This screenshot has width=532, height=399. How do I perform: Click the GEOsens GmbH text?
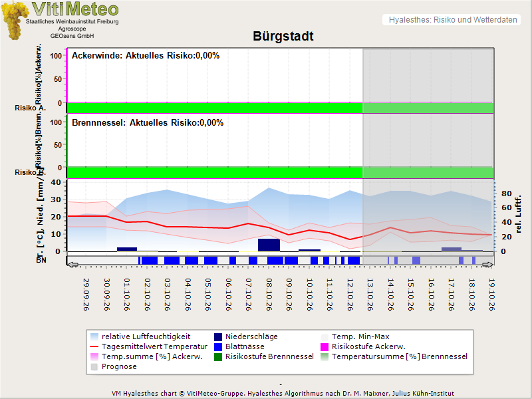tap(72, 36)
